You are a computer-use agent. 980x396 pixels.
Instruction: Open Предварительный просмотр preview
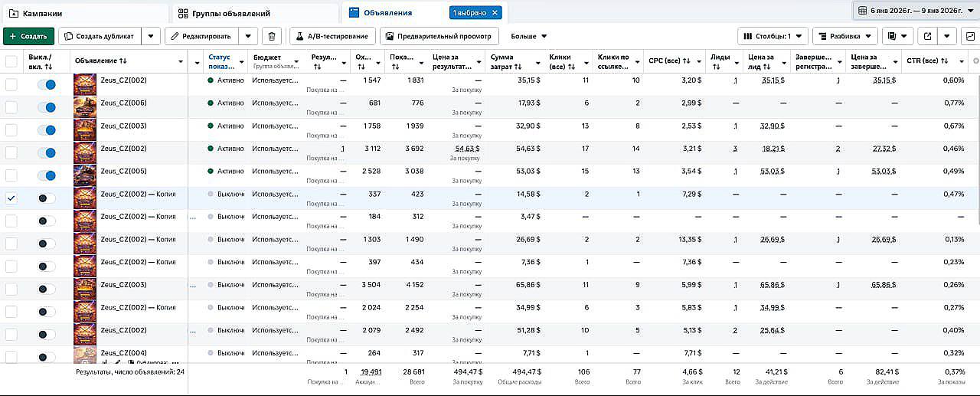pos(439,36)
